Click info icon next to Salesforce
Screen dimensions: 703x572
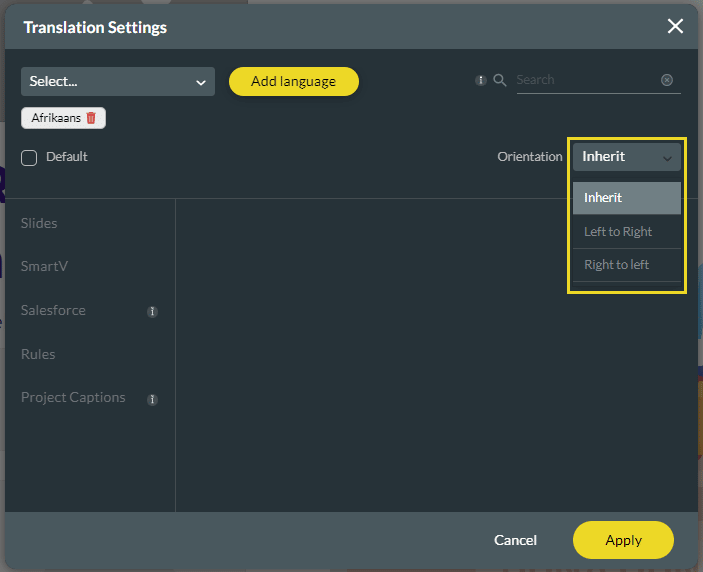tap(152, 312)
